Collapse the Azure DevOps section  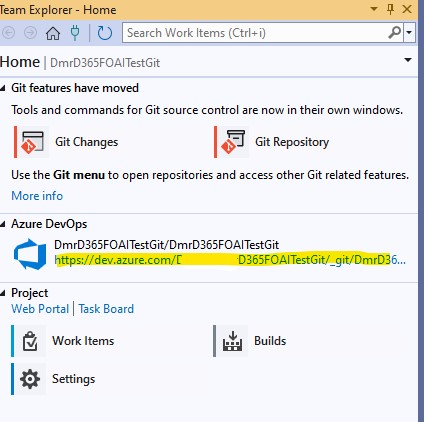(3, 224)
